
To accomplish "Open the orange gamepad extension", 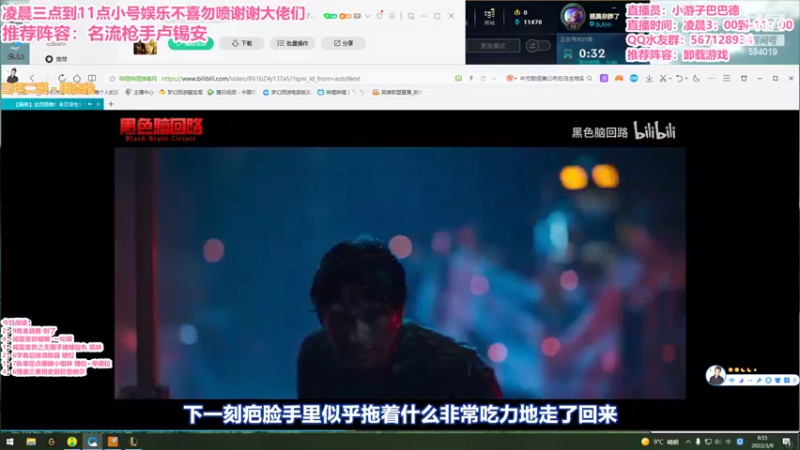I will [619, 78].
